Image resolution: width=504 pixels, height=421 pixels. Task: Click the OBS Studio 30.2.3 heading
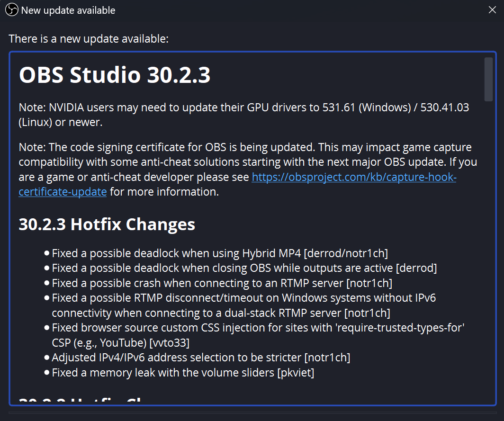(x=115, y=76)
